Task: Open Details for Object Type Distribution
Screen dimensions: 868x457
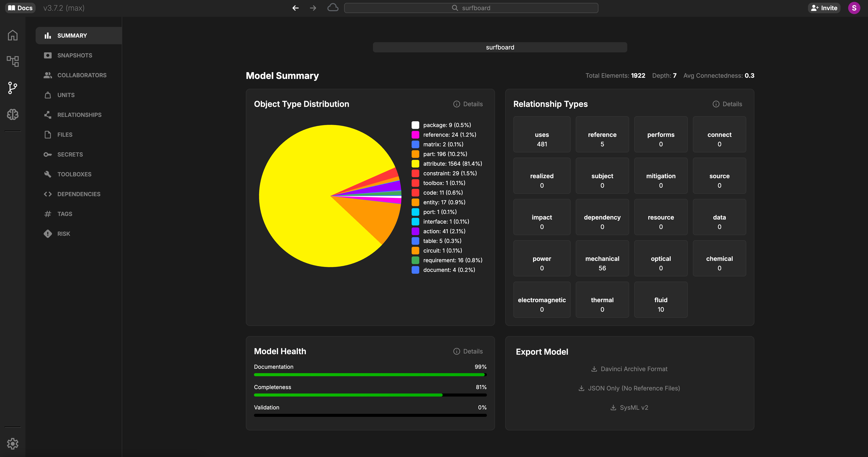Action: (468, 104)
